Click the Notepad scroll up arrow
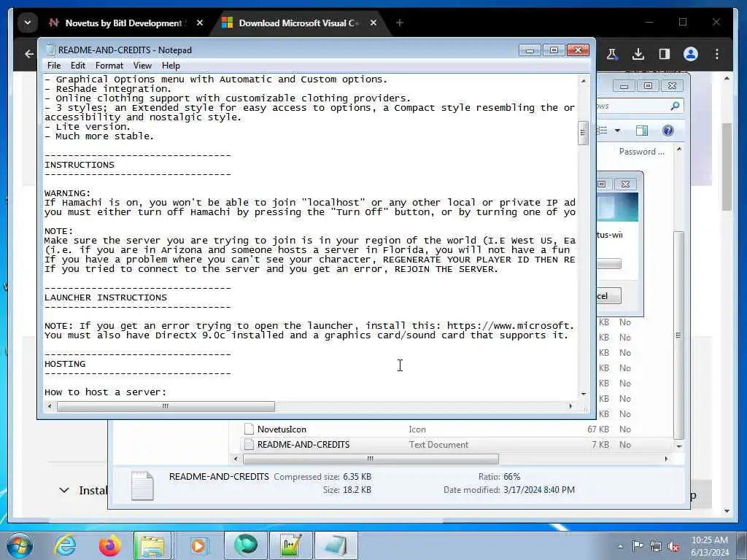Viewport: 747px width, 560px height. pos(583,81)
